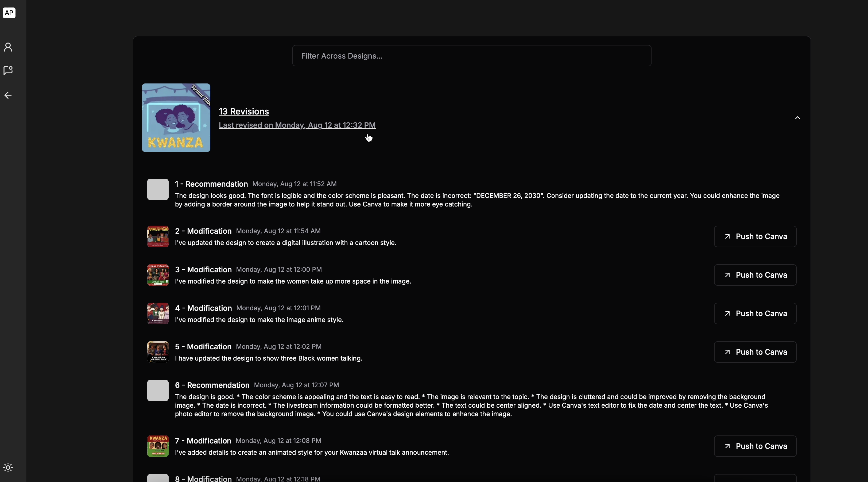Collapse the revisions list with chevron
868x482 pixels.
[797, 118]
